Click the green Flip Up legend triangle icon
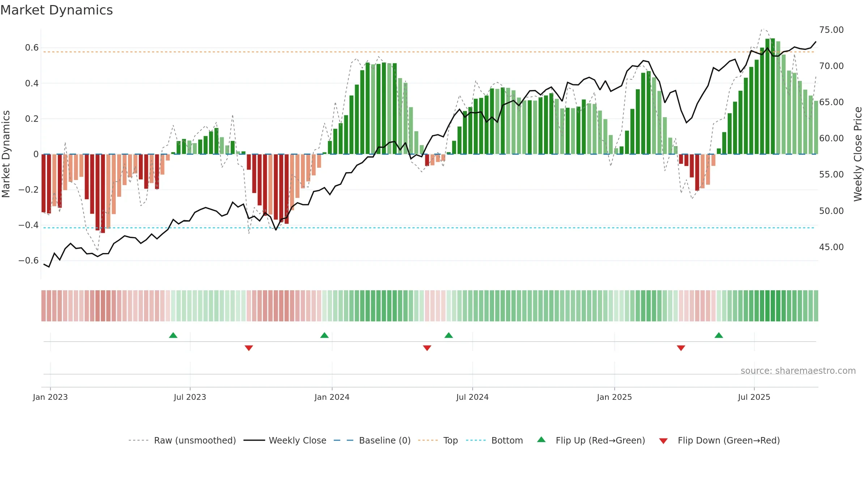Screen dimensions: 868x488 (541, 440)
